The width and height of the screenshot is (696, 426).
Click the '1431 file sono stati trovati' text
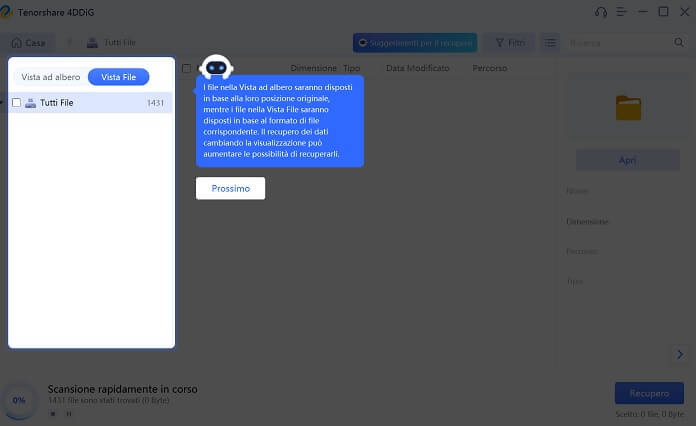click(109, 400)
